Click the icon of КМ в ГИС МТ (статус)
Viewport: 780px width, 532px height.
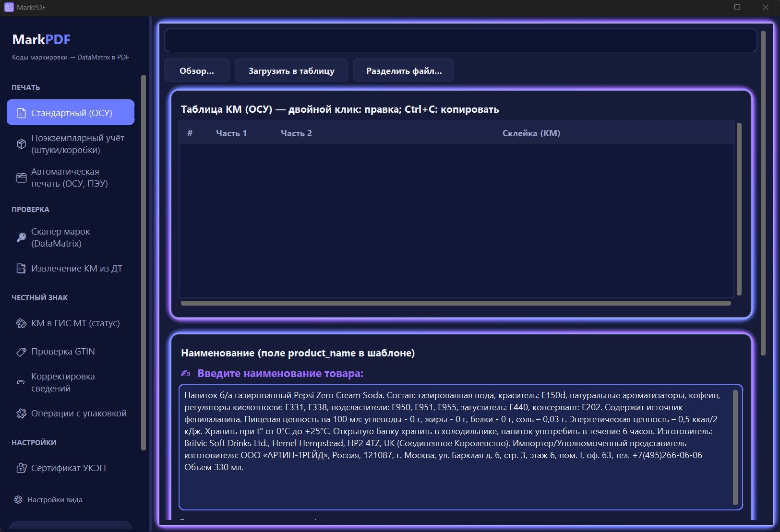tap(21, 323)
